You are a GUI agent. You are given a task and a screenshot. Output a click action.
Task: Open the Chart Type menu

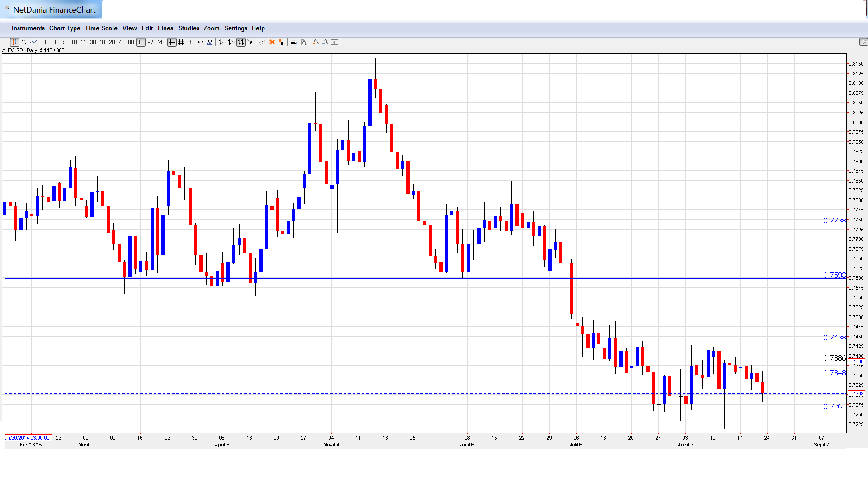point(65,28)
